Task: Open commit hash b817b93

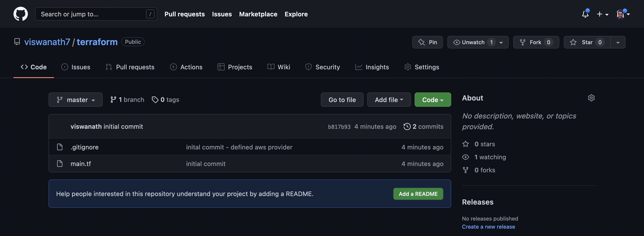Action: [x=339, y=127]
